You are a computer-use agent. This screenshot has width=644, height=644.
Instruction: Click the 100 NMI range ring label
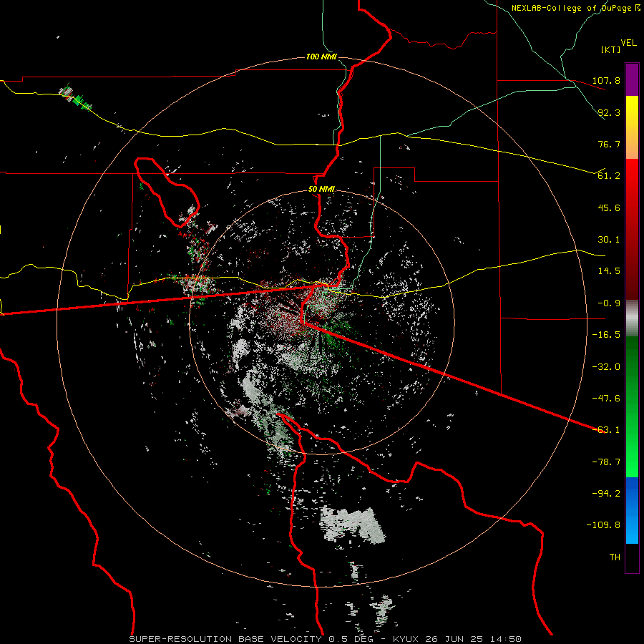pyautogui.click(x=321, y=57)
